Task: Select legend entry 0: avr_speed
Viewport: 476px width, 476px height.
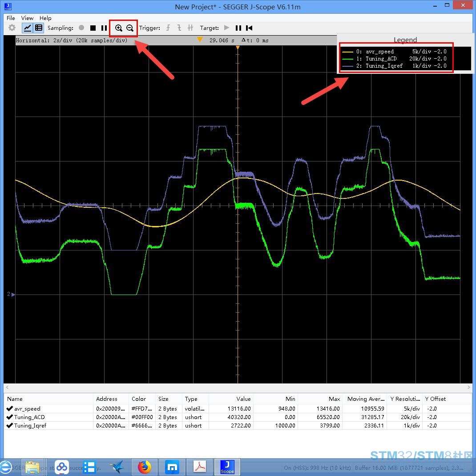Action: [x=394, y=52]
